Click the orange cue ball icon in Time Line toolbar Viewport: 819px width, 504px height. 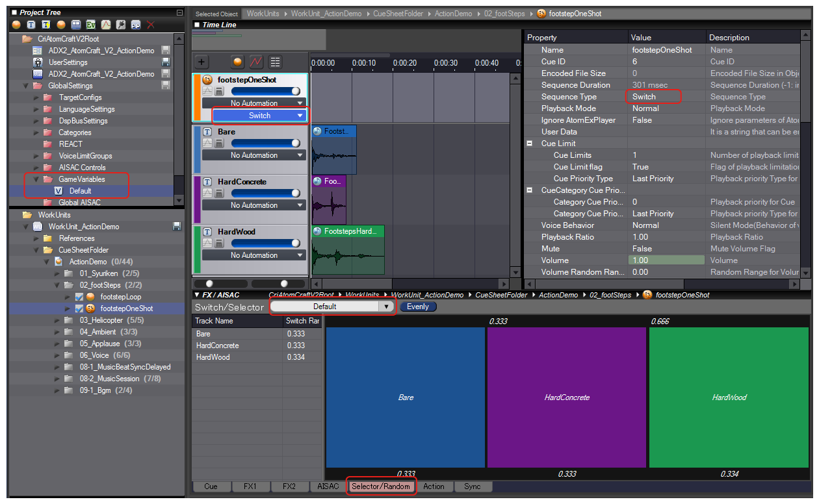(239, 62)
